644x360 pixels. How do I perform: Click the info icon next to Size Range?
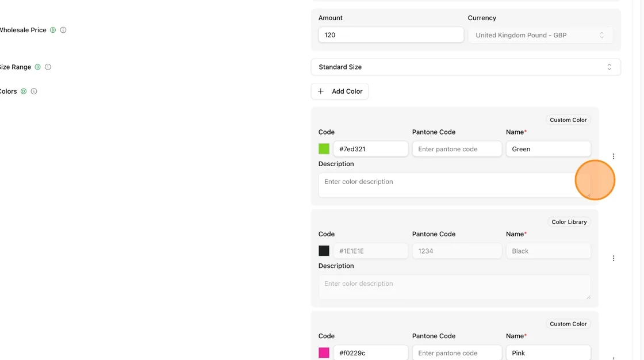point(48,67)
